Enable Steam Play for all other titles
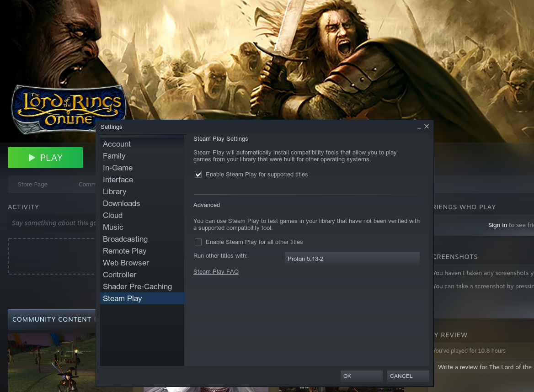The image size is (534, 392). pos(198,242)
